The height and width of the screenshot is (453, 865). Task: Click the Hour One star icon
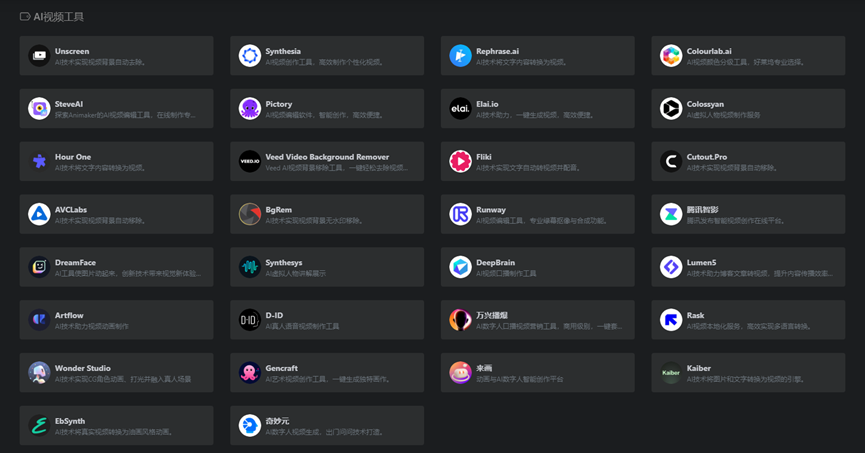[39, 161]
